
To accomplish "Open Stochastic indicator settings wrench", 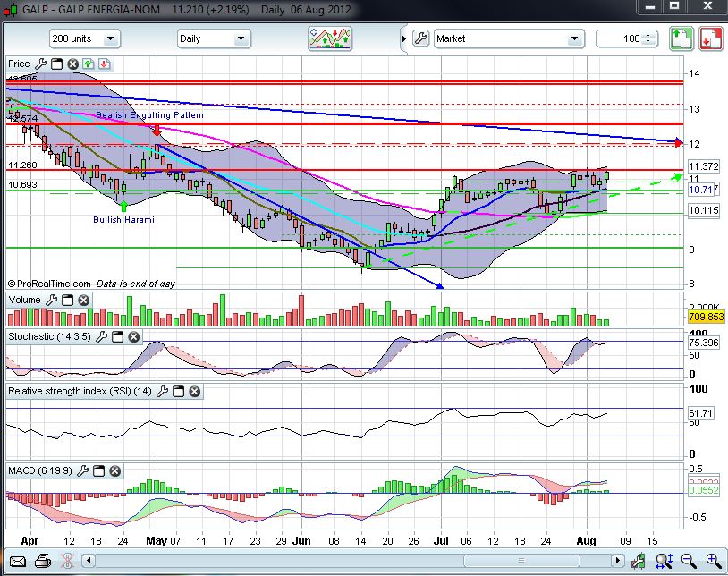I will click(102, 337).
